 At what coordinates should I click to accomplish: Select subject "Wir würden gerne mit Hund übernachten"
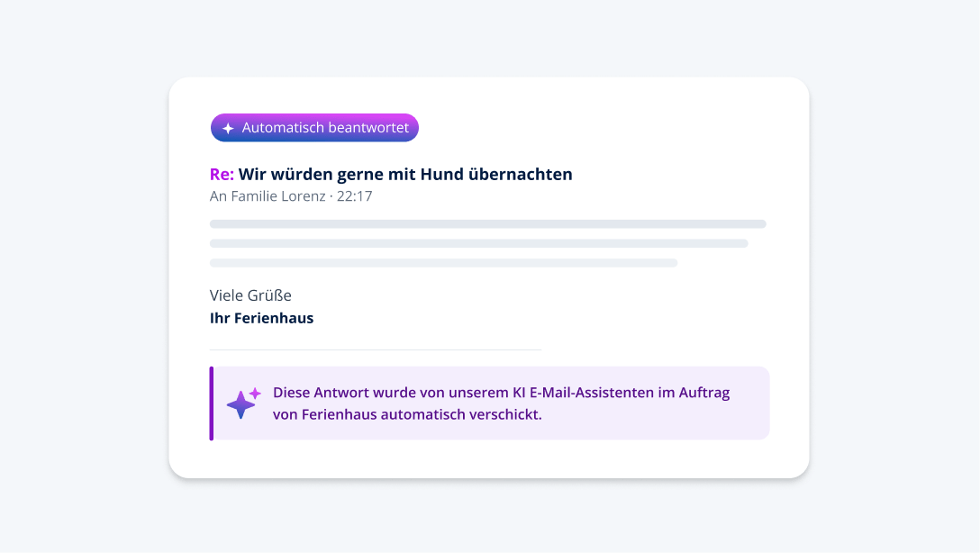point(405,175)
